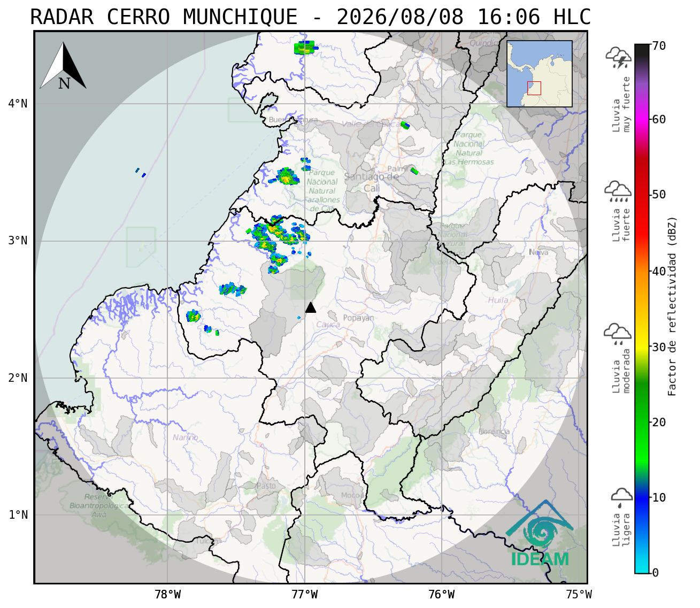Click the '76°W' longitude label
The image size is (700, 608).
click(442, 594)
